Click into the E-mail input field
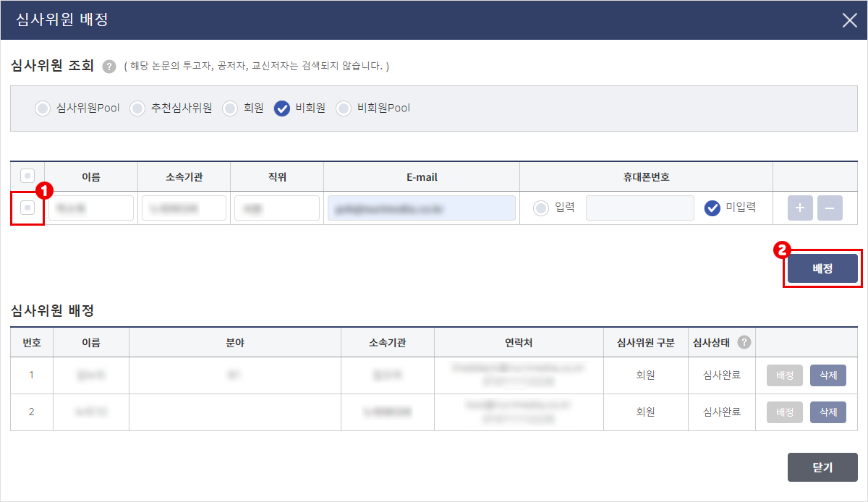 point(422,208)
